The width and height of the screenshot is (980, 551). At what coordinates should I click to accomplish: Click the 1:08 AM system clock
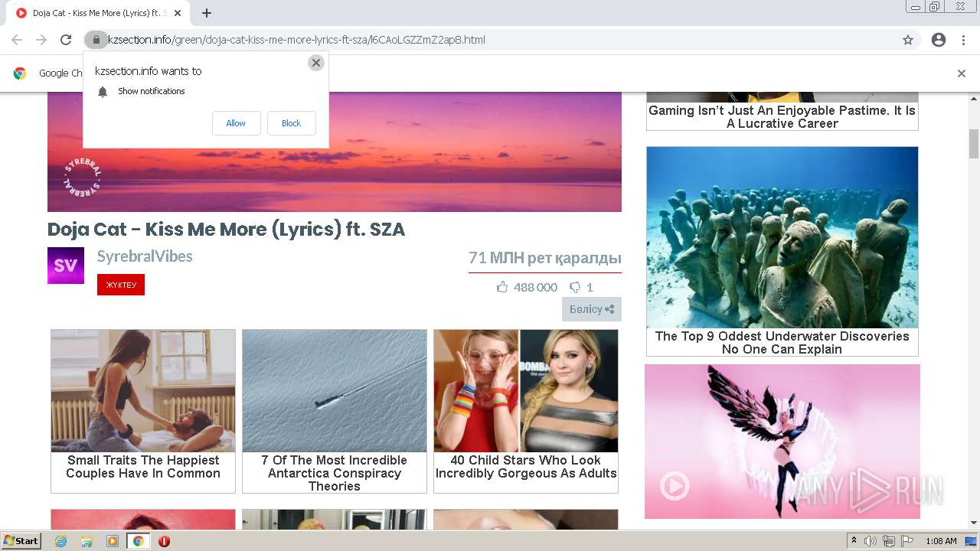tap(941, 541)
